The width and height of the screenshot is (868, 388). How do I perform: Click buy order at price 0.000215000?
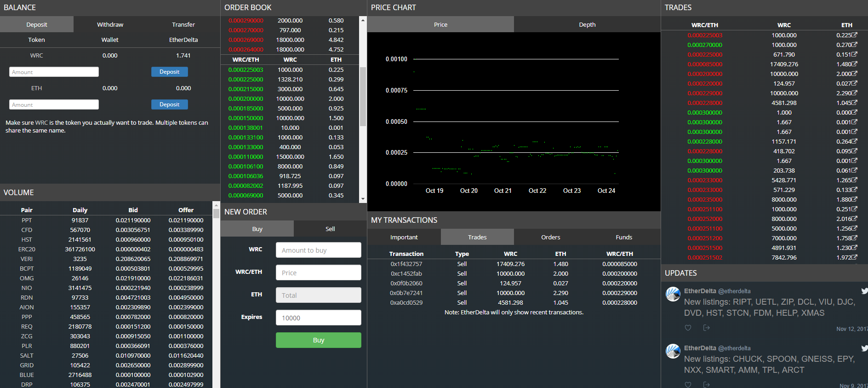pyautogui.click(x=290, y=89)
